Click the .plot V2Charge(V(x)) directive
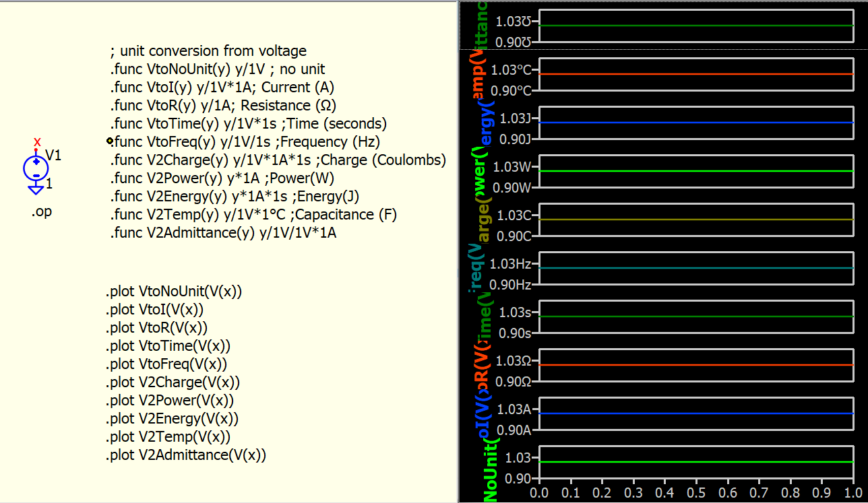The height and width of the screenshot is (503, 868). tap(173, 382)
